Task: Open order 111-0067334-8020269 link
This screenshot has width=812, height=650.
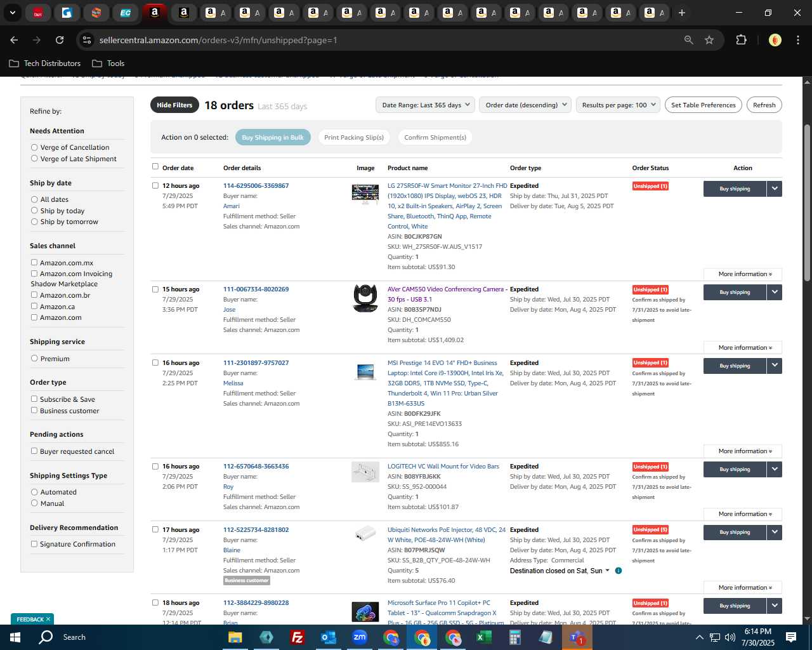Action: point(256,289)
